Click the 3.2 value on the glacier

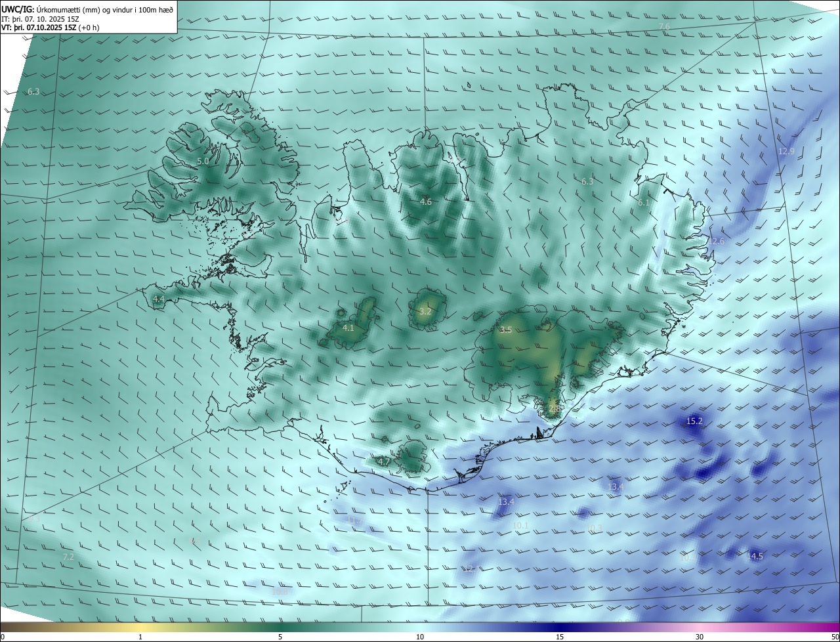click(425, 311)
